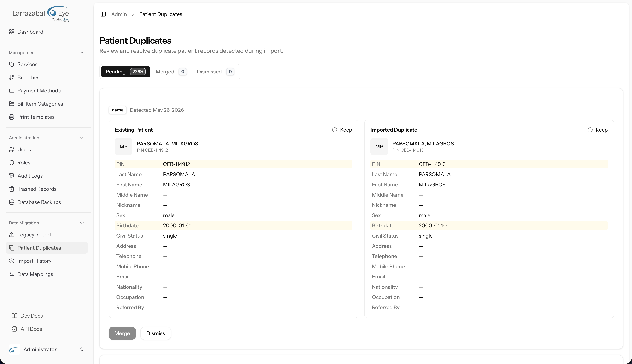Click Imported Duplicate MP avatar
This screenshot has height=364, width=632.
[379, 147]
